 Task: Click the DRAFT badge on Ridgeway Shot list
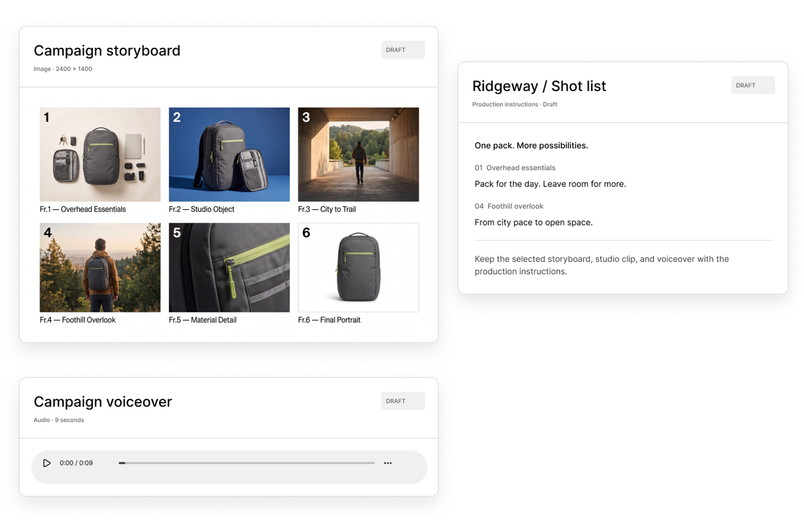tap(753, 85)
